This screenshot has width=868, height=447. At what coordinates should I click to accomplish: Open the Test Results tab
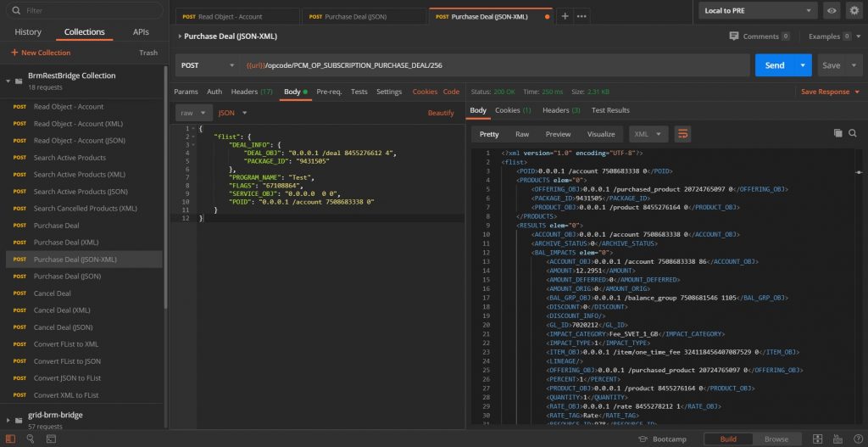(x=610, y=110)
